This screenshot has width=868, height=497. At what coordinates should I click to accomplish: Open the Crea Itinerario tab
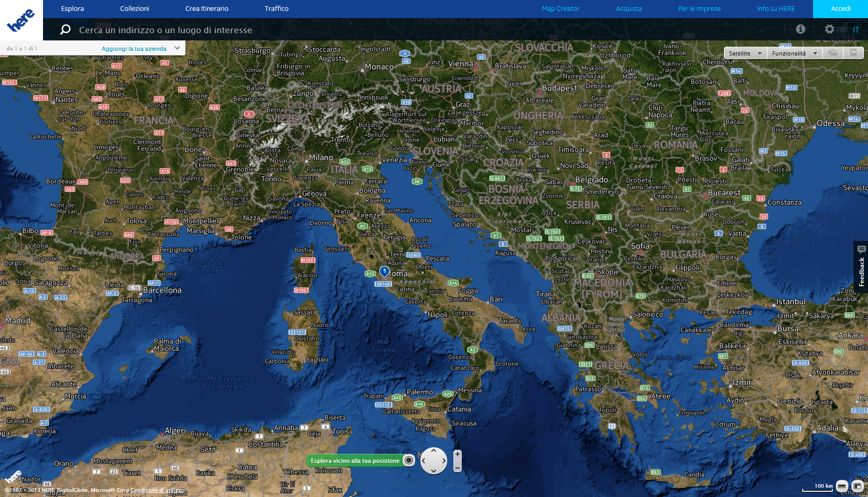pos(207,9)
